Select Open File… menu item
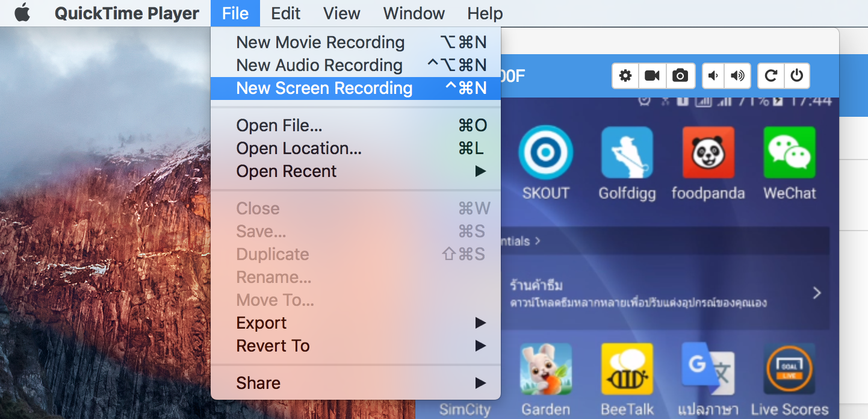This screenshot has height=419, width=868. click(x=356, y=125)
